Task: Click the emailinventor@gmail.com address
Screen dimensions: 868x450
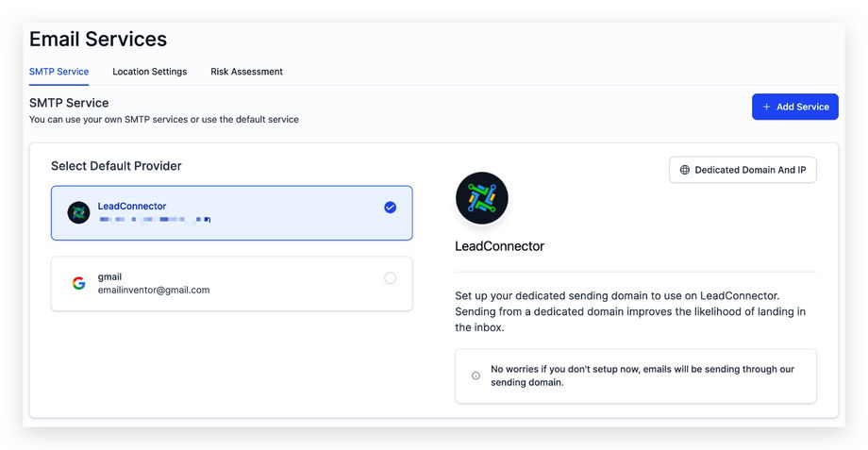Action: click(154, 290)
